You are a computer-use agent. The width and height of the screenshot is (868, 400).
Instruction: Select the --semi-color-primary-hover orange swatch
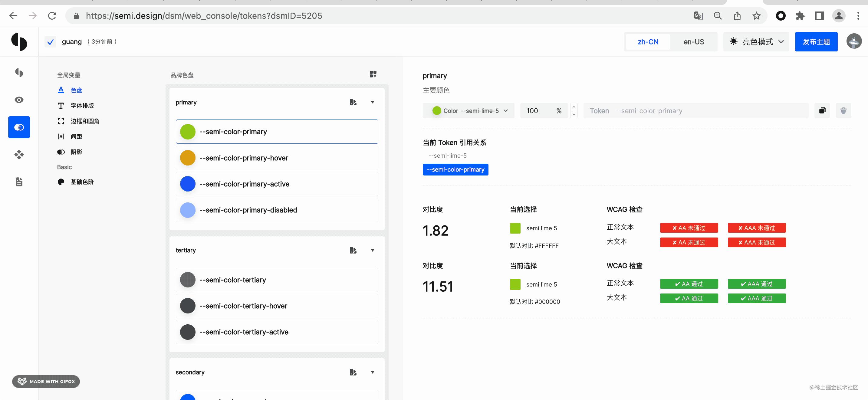click(188, 158)
